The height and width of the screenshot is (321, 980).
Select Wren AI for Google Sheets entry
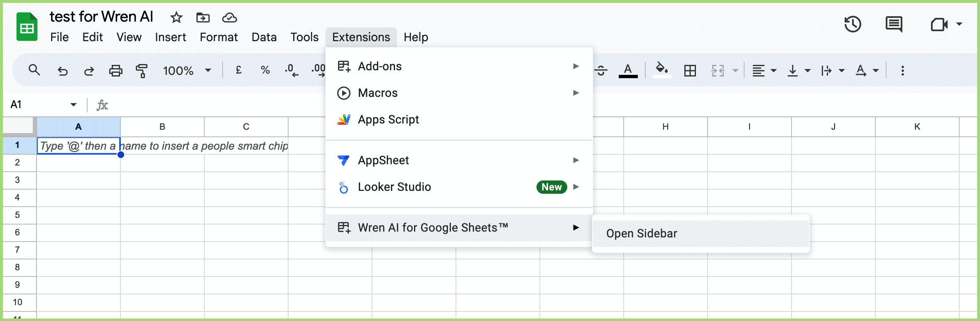click(459, 228)
